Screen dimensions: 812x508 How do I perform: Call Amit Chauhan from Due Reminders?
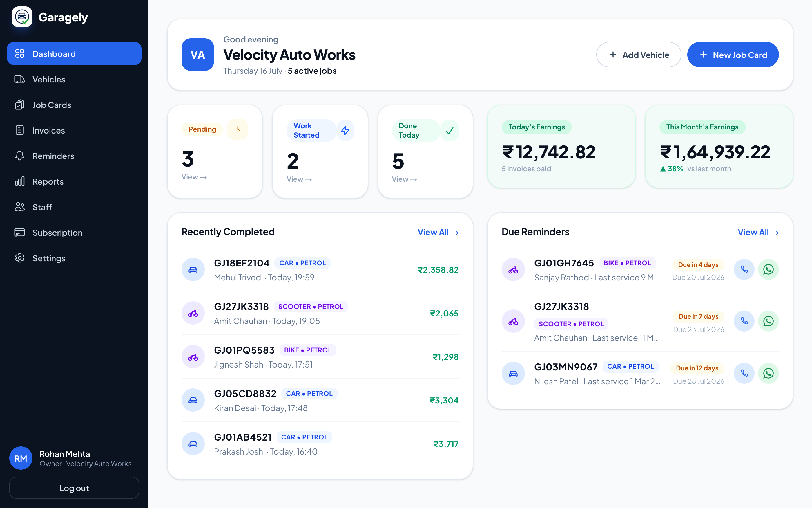(744, 321)
